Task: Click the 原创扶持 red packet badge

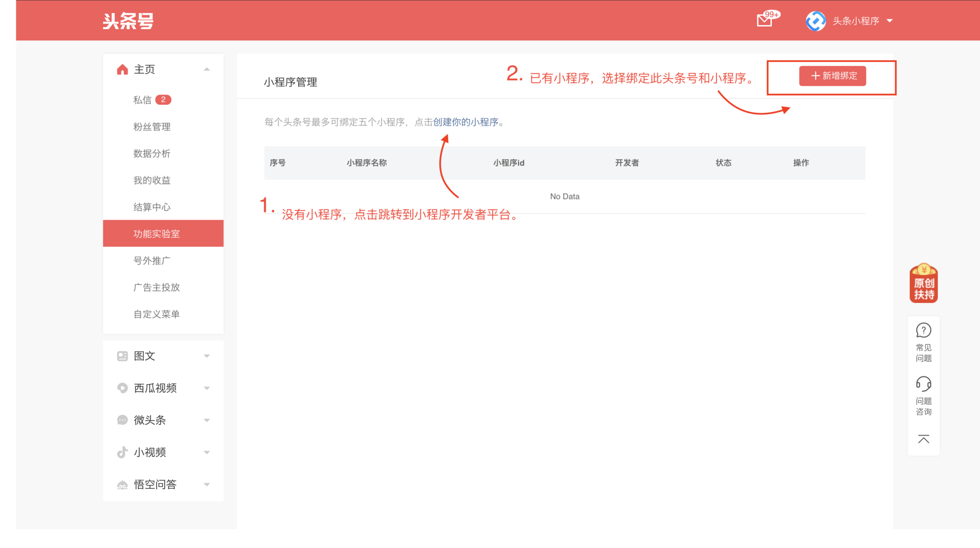Action: point(923,283)
